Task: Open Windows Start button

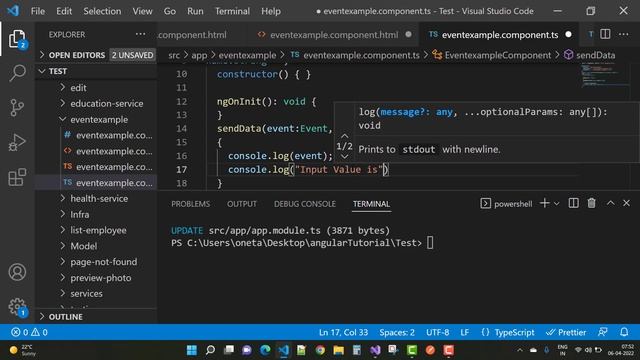Action: 191,350
